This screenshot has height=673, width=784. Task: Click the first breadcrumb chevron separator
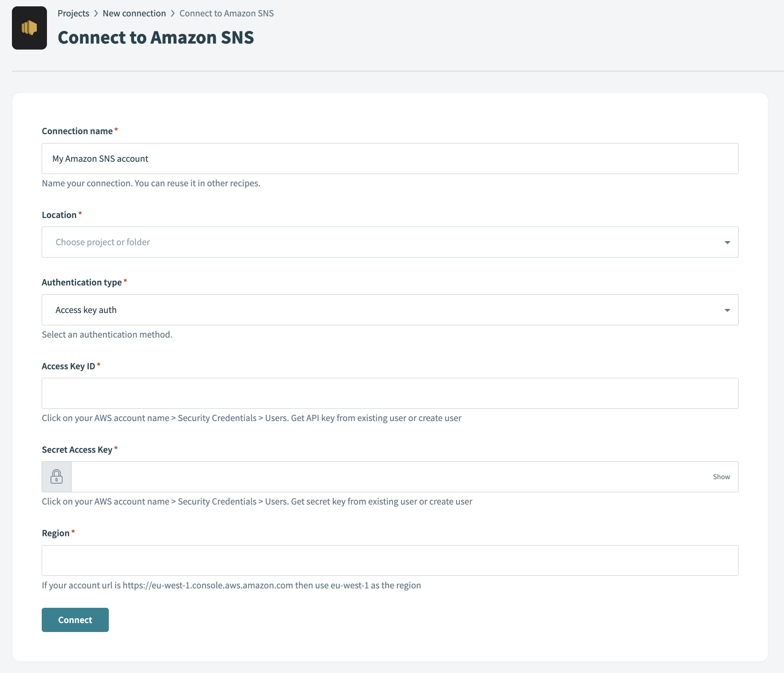96,14
